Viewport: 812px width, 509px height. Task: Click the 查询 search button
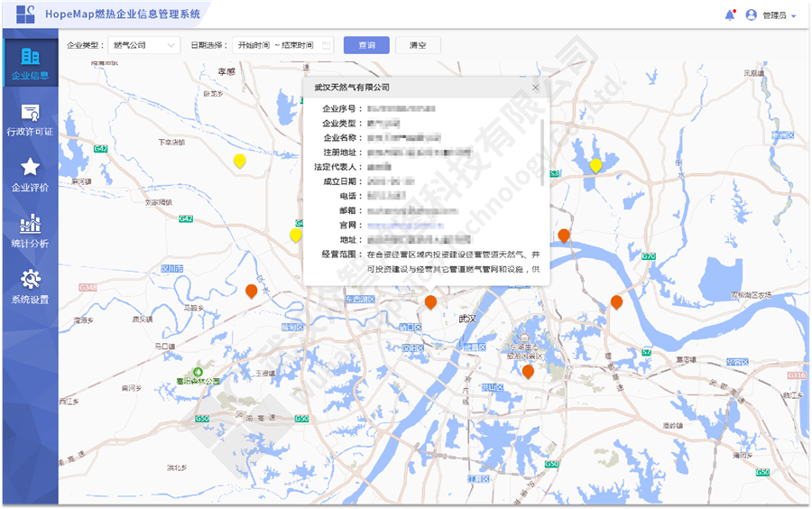(366, 45)
